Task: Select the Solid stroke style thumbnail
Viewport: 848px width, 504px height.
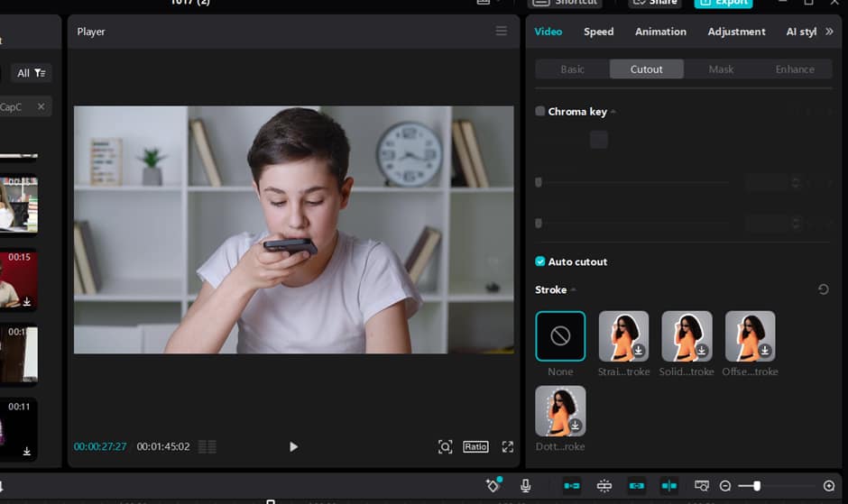Action: (x=687, y=336)
